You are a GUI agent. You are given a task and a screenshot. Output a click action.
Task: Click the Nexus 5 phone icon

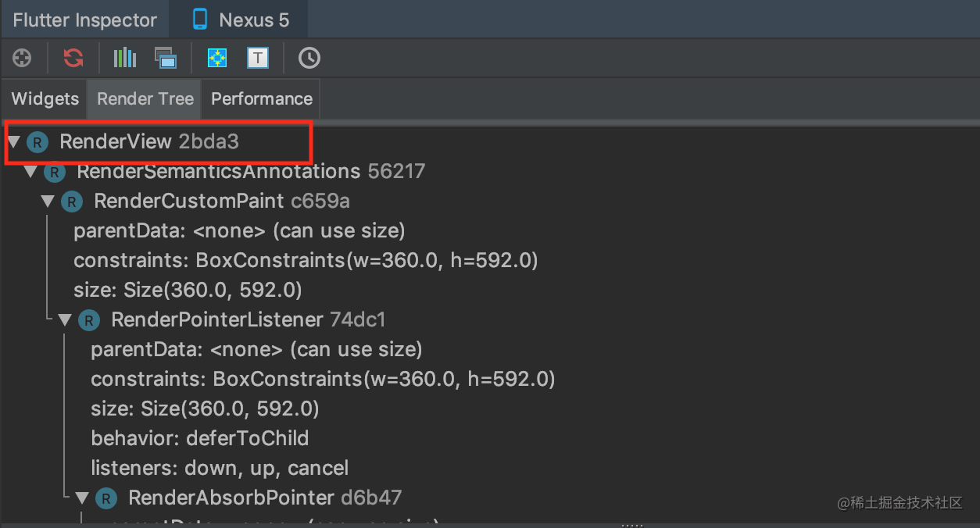tap(200, 20)
